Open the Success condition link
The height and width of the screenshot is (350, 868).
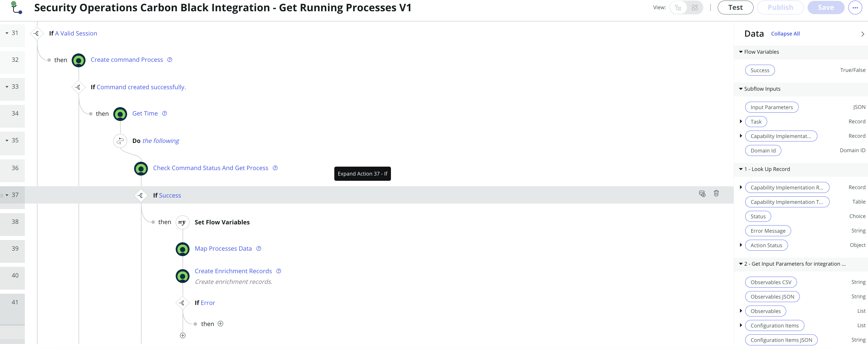[x=170, y=196]
